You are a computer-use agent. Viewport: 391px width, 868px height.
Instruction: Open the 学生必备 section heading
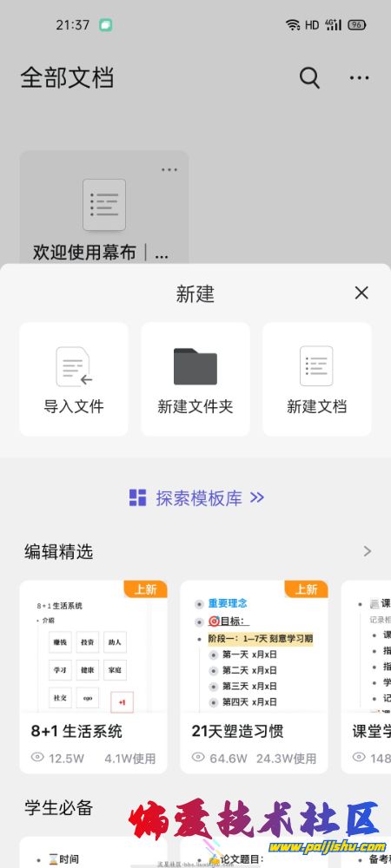pyautogui.click(x=59, y=807)
